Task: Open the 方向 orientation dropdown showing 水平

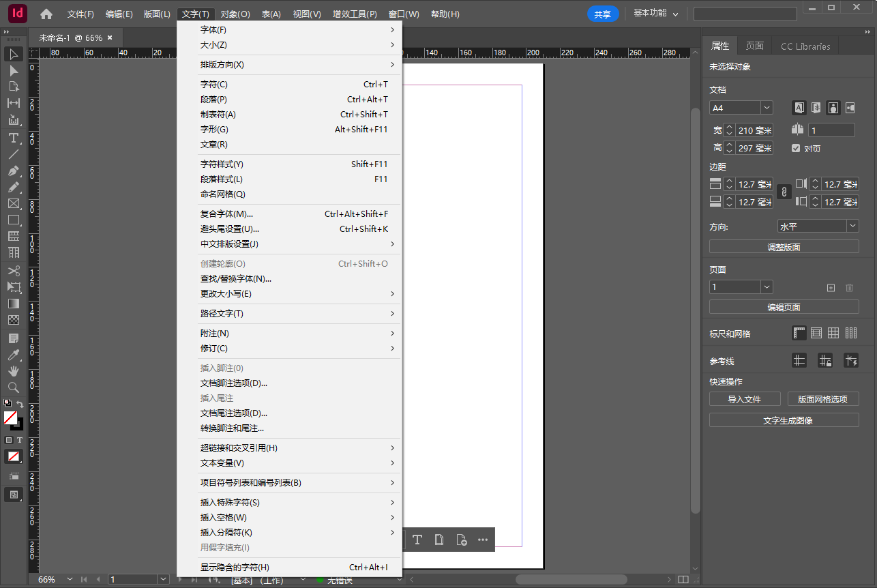Action: 818,226
